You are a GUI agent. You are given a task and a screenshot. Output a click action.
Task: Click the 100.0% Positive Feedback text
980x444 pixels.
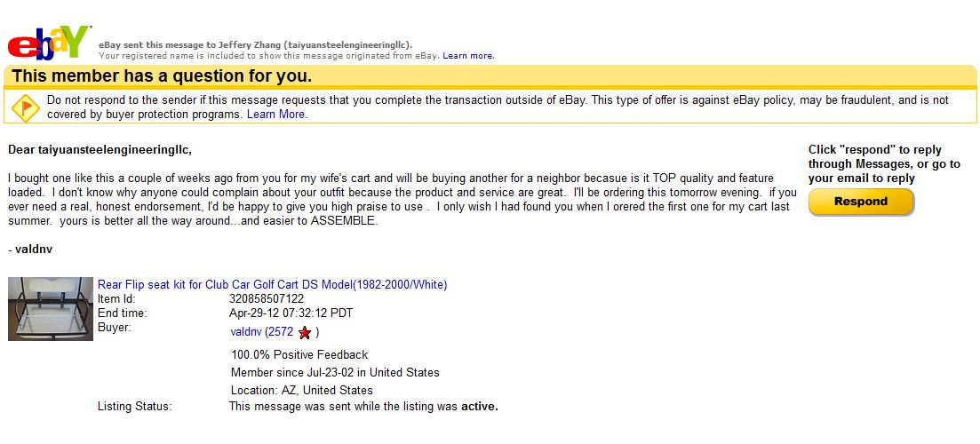click(299, 354)
